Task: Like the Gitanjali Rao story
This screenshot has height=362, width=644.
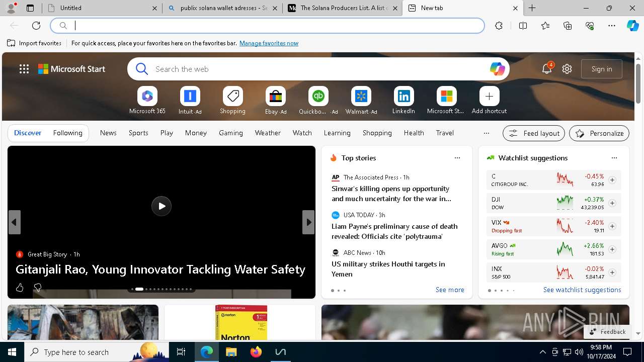Action: click(x=20, y=288)
